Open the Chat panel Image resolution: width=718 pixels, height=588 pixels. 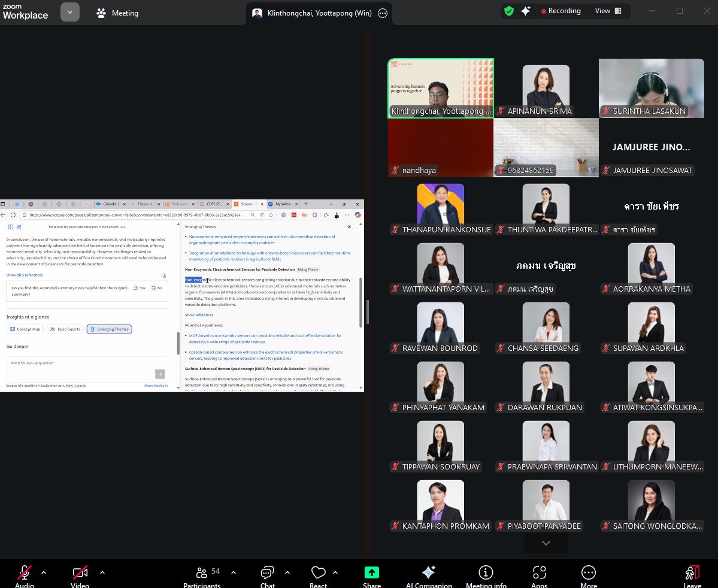[267, 575]
